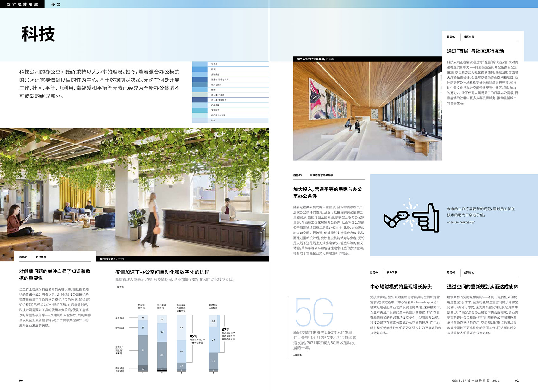Click the 金融服务 list row label
Image resolution: width=538 pixels, height=392 pixels.
tap(215, 74)
